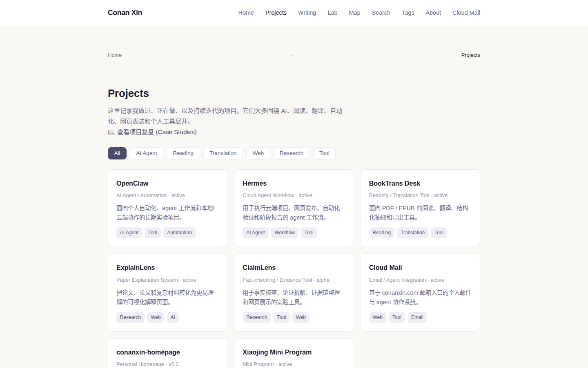The width and height of the screenshot is (588, 368).
Task: Click the Reading tag on BookTrans Desk card
Action: tap(382, 233)
